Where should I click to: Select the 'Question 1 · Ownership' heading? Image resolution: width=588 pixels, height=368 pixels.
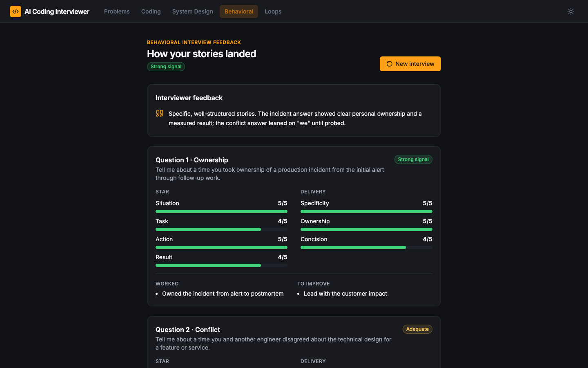(x=192, y=160)
